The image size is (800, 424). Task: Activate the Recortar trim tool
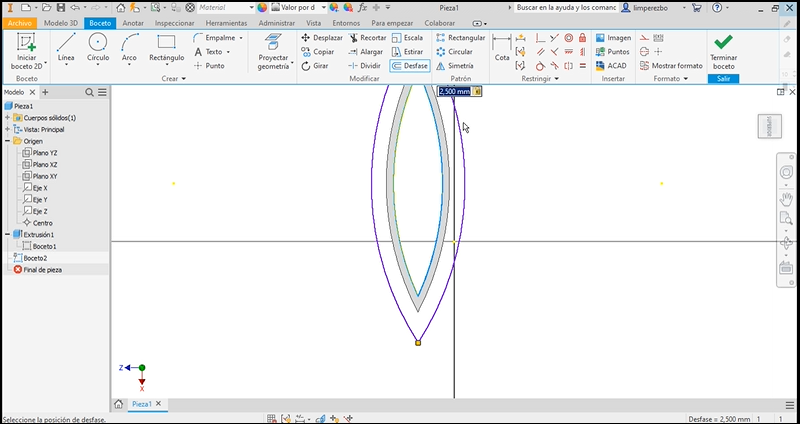tap(367, 38)
